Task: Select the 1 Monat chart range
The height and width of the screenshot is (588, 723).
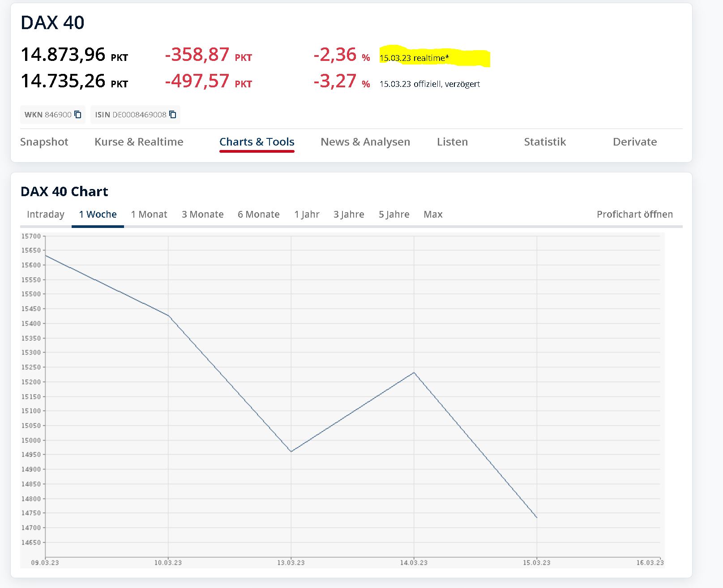Action: pos(149,215)
